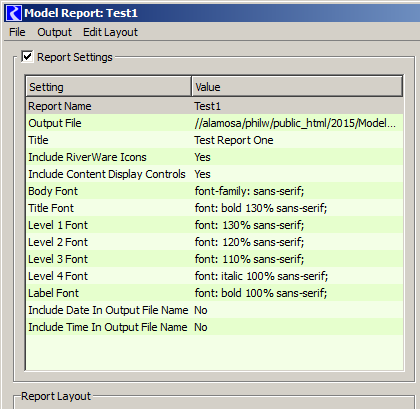Open the File menu
Viewport: 420px width, 409px height.
[17, 32]
